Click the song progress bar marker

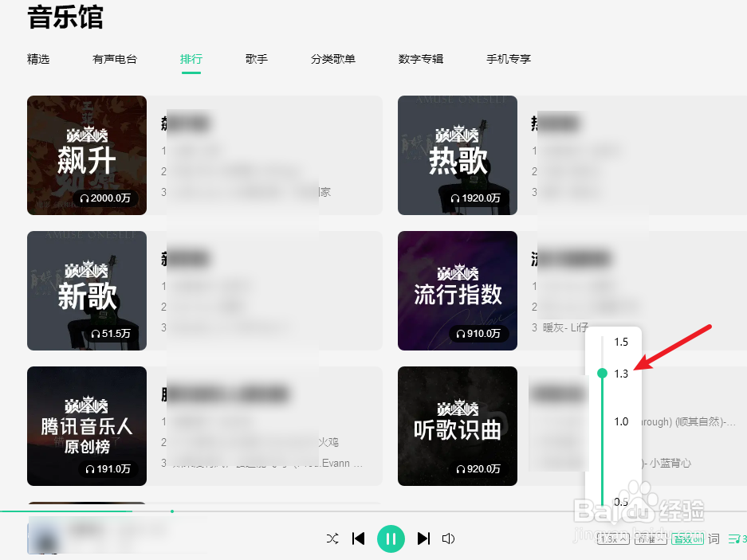[172, 511]
